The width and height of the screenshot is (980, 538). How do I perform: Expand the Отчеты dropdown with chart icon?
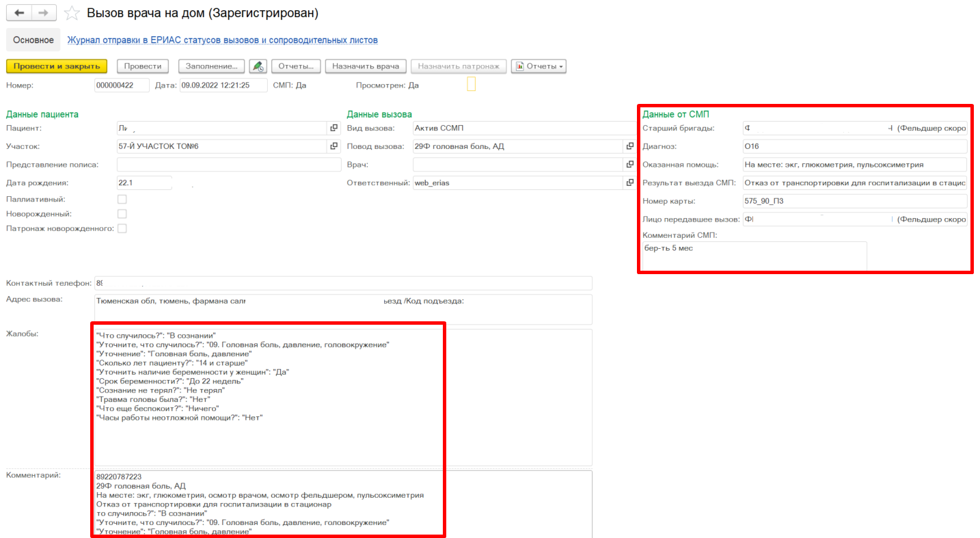click(x=539, y=66)
